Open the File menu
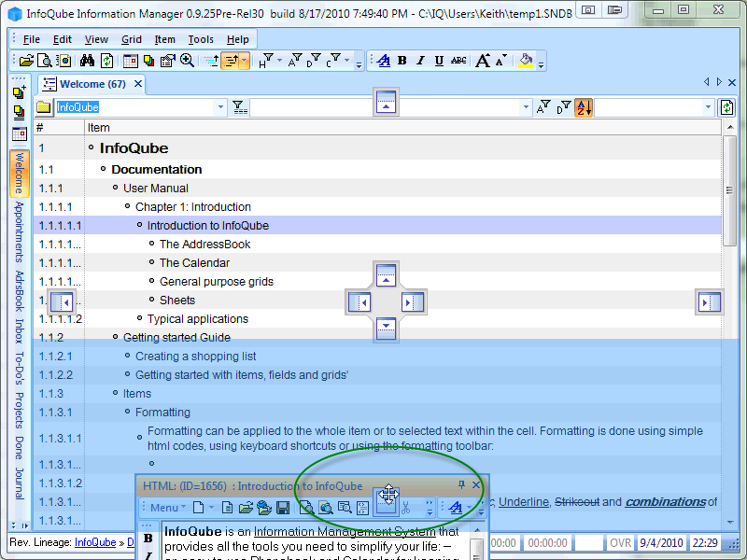 click(x=32, y=39)
